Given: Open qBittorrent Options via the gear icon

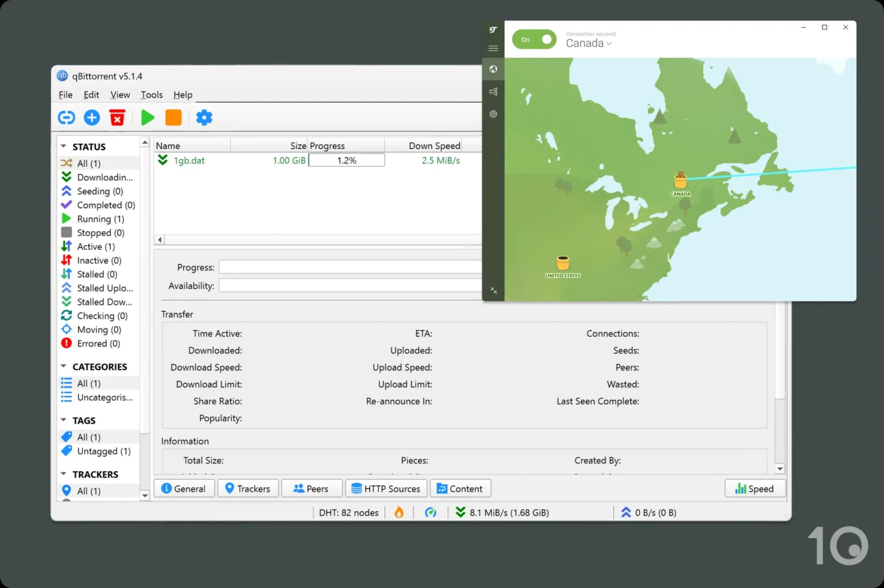Looking at the screenshot, I should [x=204, y=117].
